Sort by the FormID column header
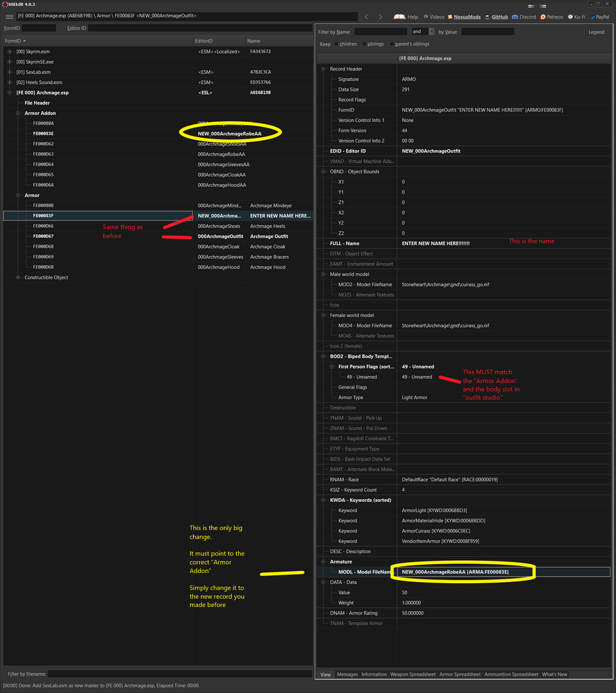 [x=98, y=40]
